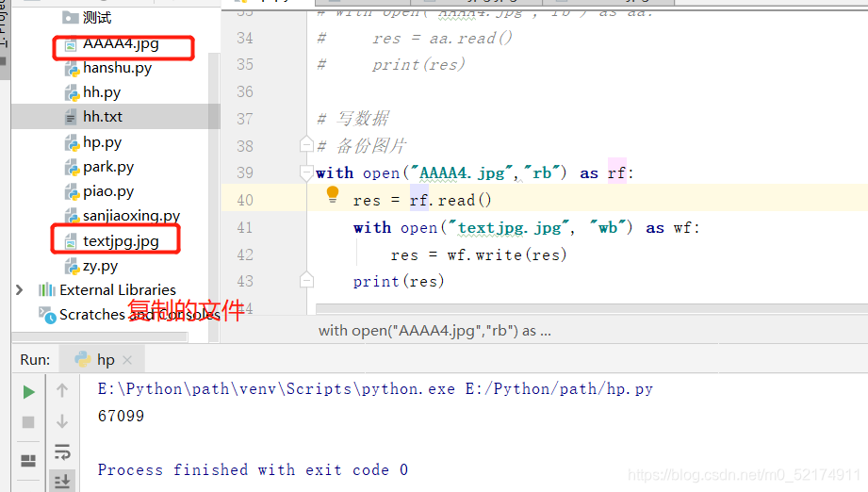Expand the External Libraries node
This screenshot has width=868, height=492.
pyautogui.click(x=20, y=290)
